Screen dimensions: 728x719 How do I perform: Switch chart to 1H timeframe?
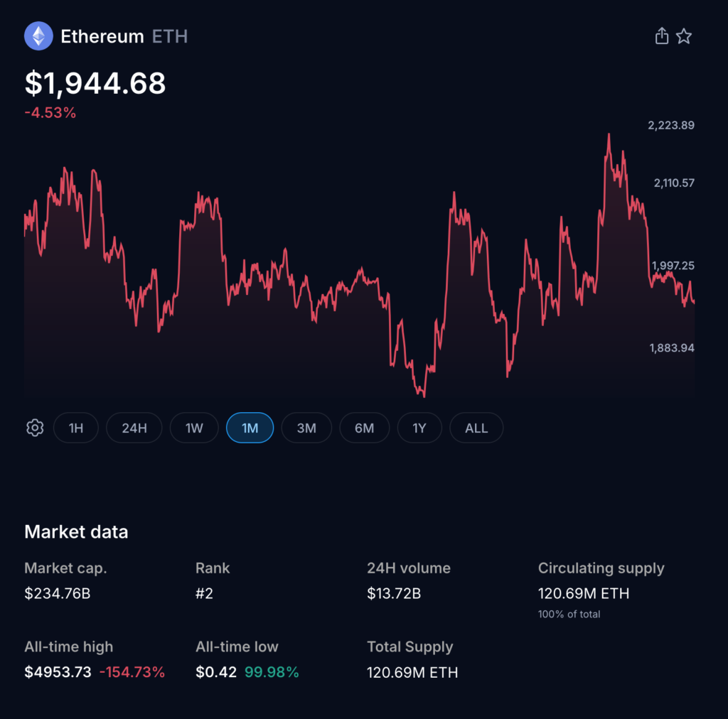pyautogui.click(x=76, y=428)
